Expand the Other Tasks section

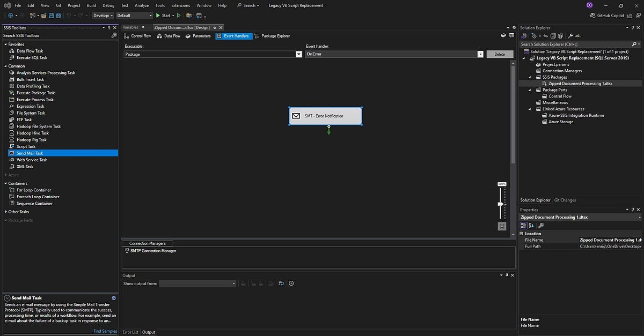tap(5, 212)
